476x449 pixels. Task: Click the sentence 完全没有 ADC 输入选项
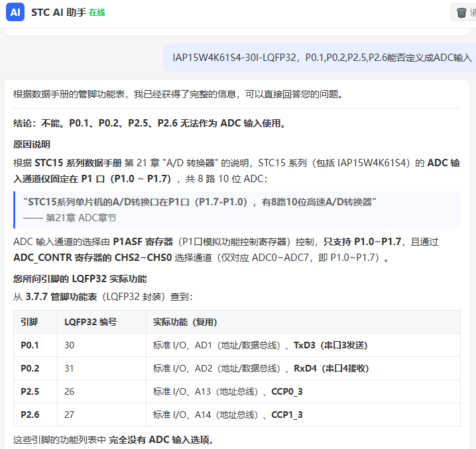(161, 440)
